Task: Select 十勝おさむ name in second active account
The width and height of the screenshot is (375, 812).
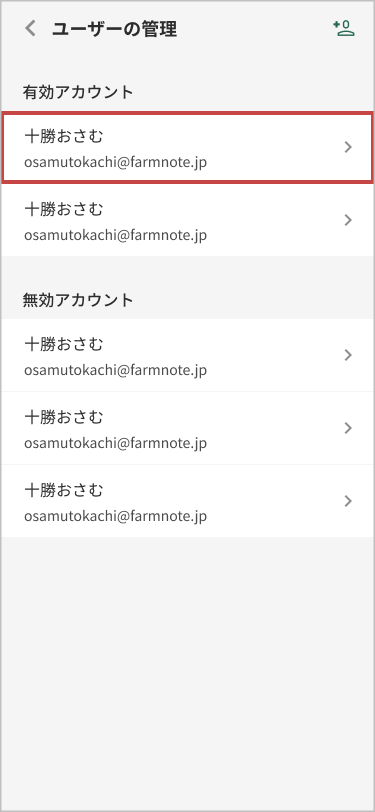Action: pyautogui.click(x=64, y=209)
